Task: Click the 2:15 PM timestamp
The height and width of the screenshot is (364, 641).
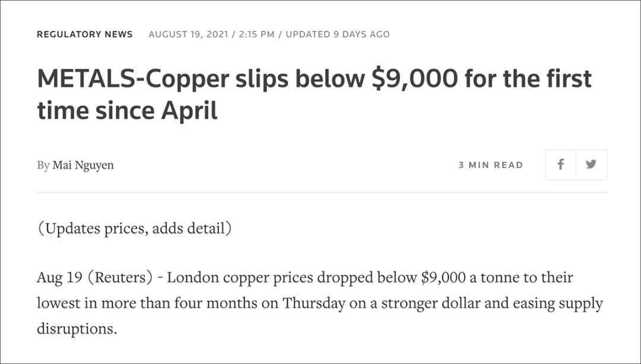Action: (x=257, y=34)
